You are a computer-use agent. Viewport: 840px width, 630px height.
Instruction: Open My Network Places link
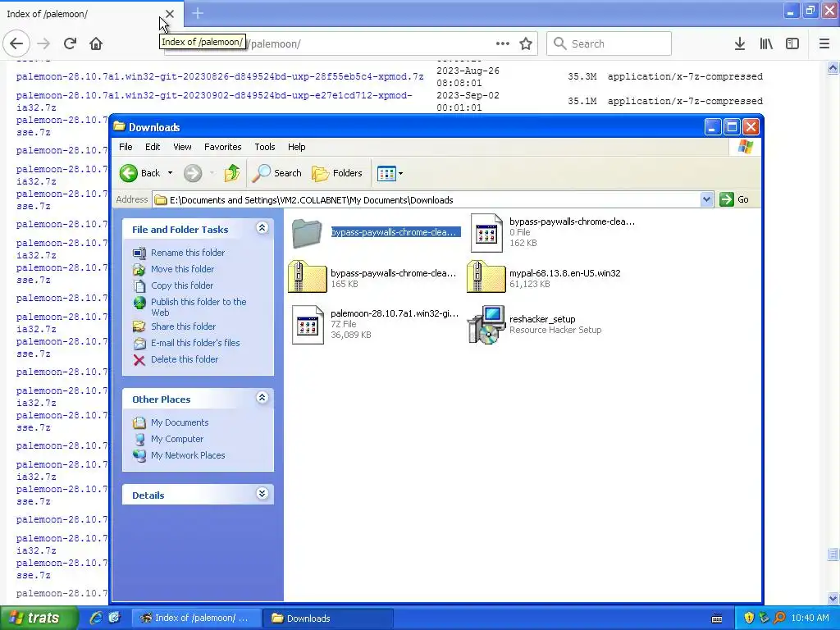click(x=188, y=455)
